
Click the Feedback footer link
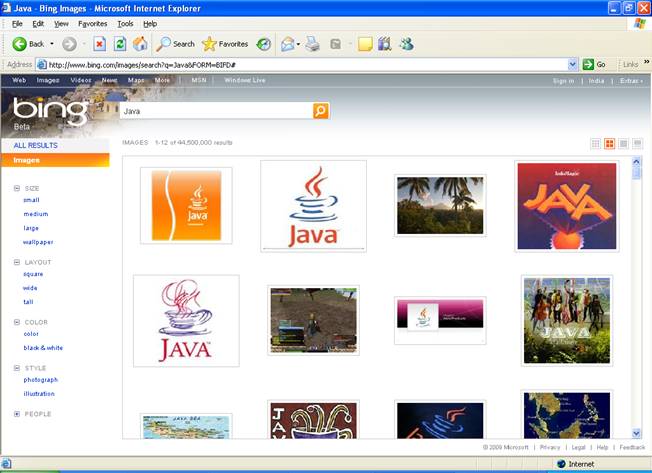tap(632, 447)
